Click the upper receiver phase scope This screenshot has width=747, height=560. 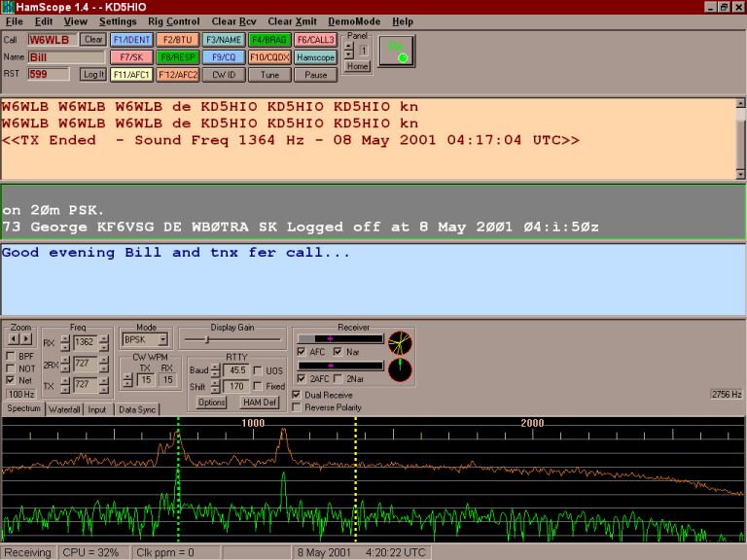400,342
